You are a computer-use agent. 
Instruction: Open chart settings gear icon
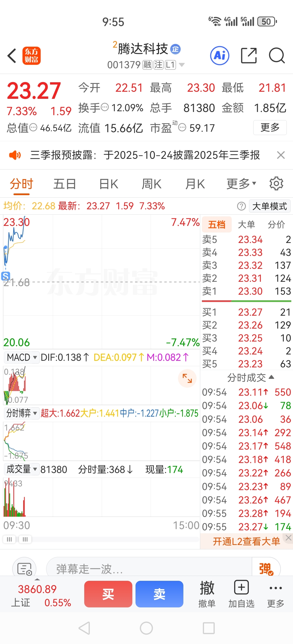click(x=276, y=184)
